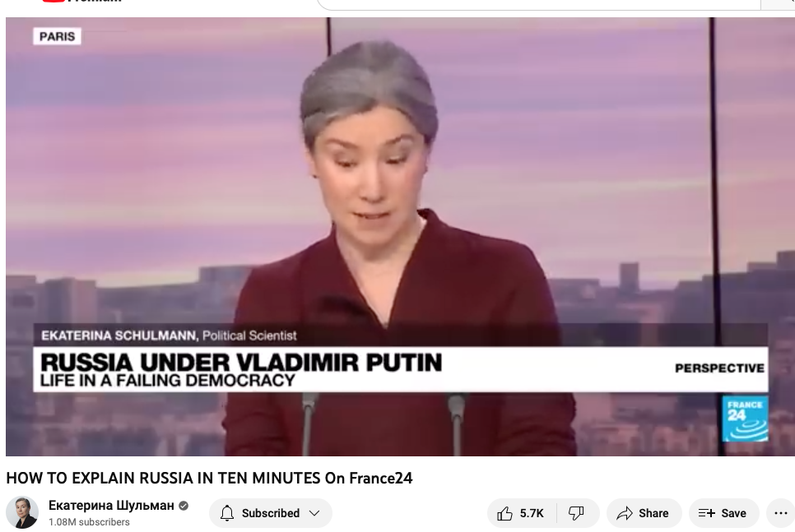Screen dimensions: 795x532
Task: Click the France 24 logo in video
Action: pyautogui.click(x=745, y=419)
